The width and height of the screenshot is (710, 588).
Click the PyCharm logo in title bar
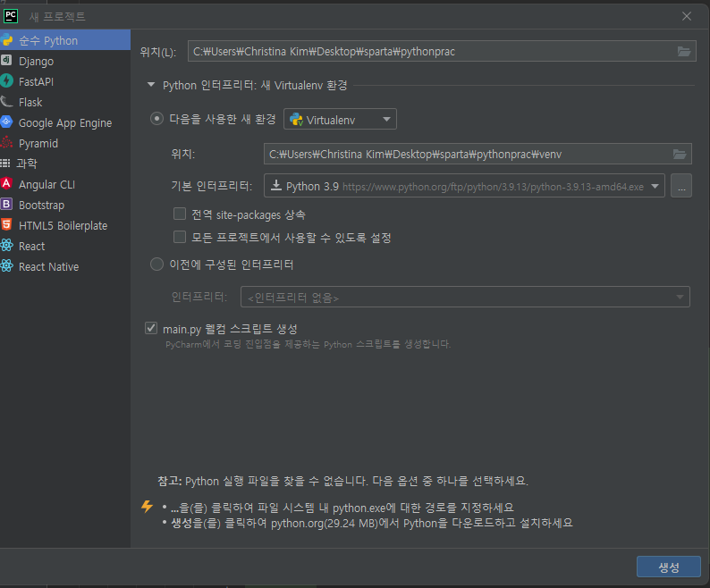11,16
